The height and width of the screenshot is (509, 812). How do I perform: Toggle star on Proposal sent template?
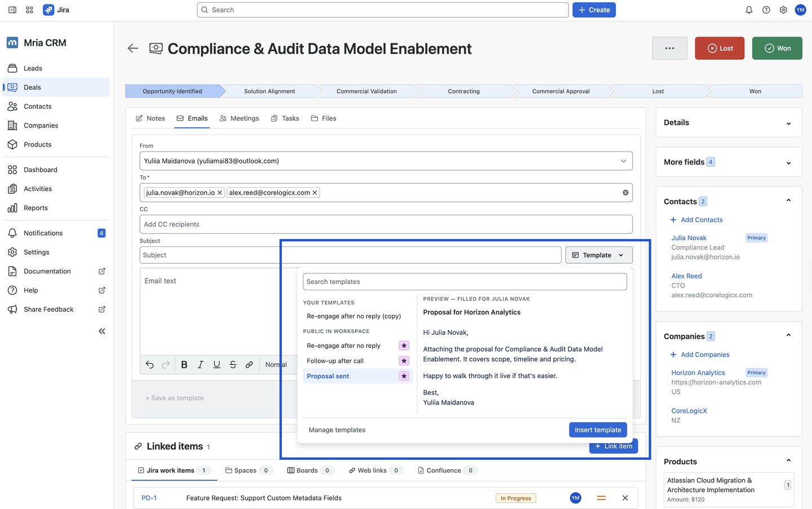point(404,376)
